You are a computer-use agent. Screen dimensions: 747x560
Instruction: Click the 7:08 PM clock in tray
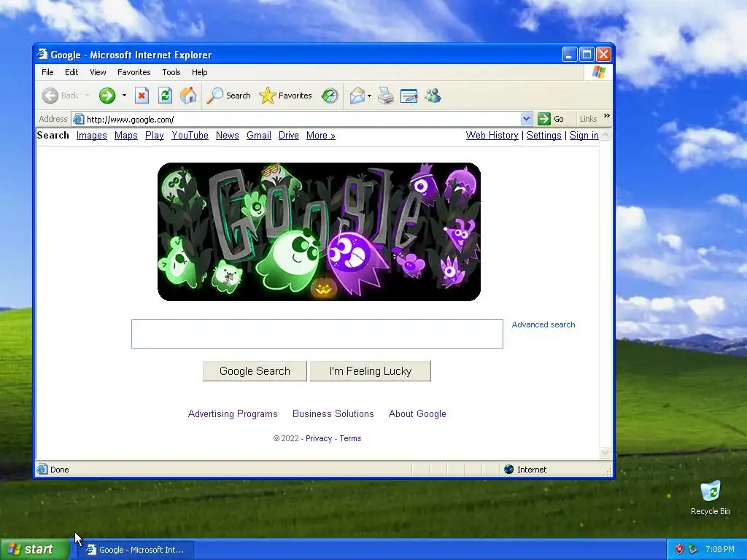[x=720, y=549]
